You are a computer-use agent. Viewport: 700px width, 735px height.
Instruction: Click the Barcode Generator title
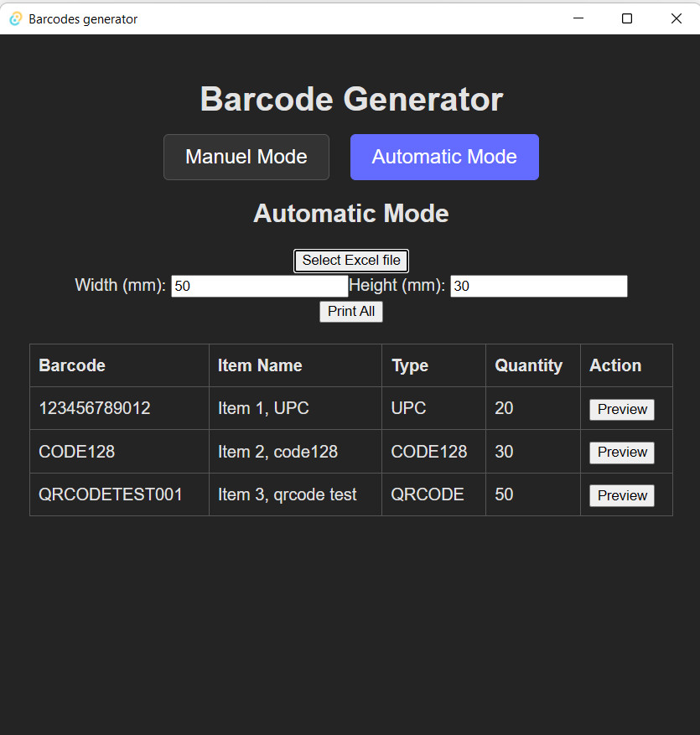(350, 99)
